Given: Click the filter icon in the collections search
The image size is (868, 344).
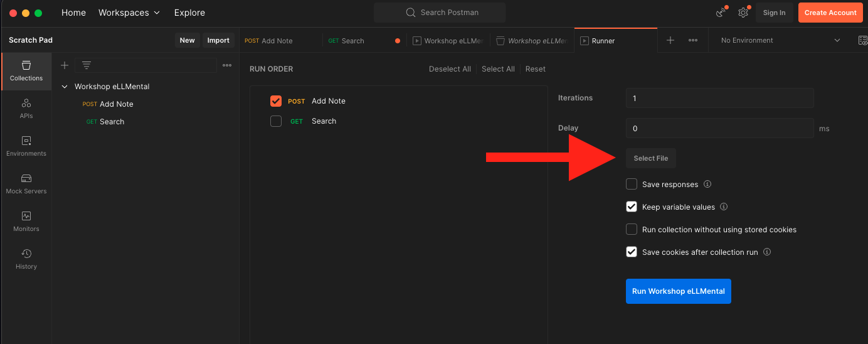Looking at the screenshot, I should click(x=87, y=65).
